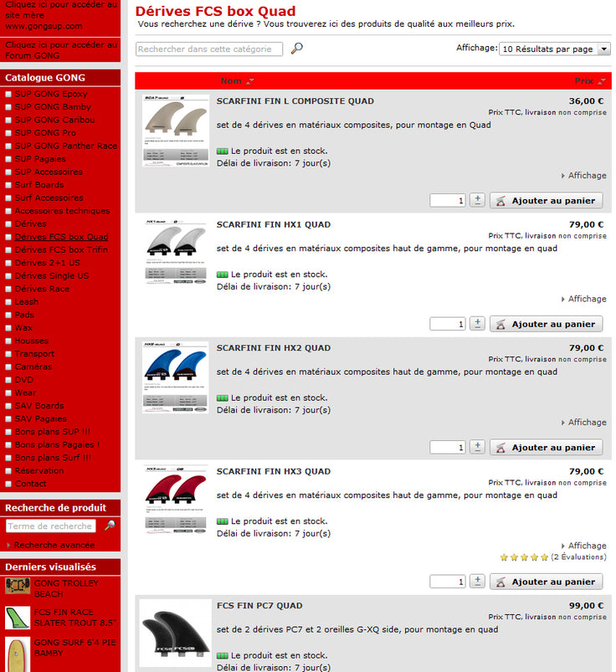Image resolution: width=616 pixels, height=672 pixels.
Task: Open the results per page dropdown
Action: (x=555, y=49)
